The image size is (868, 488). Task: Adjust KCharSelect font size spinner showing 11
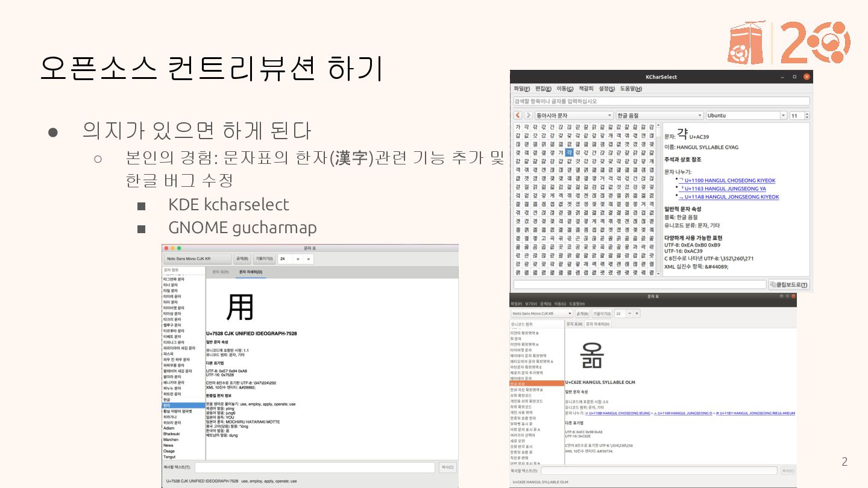[800, 115]
